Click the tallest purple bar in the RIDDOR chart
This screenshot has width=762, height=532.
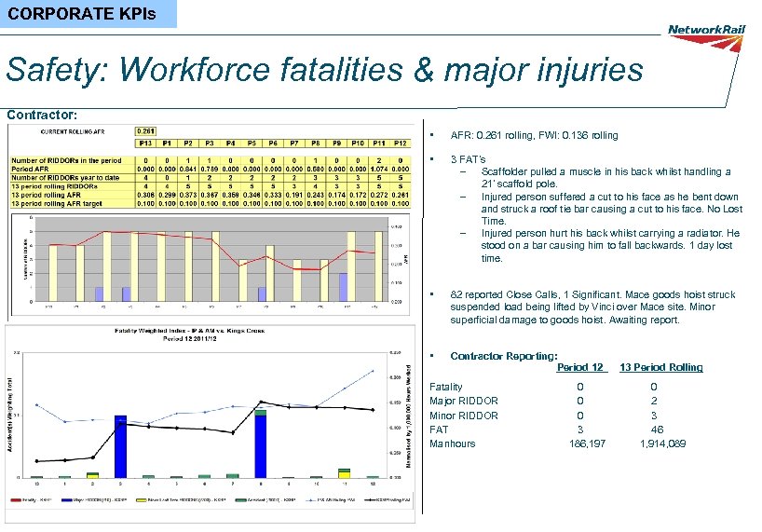(x=343, y=287)
